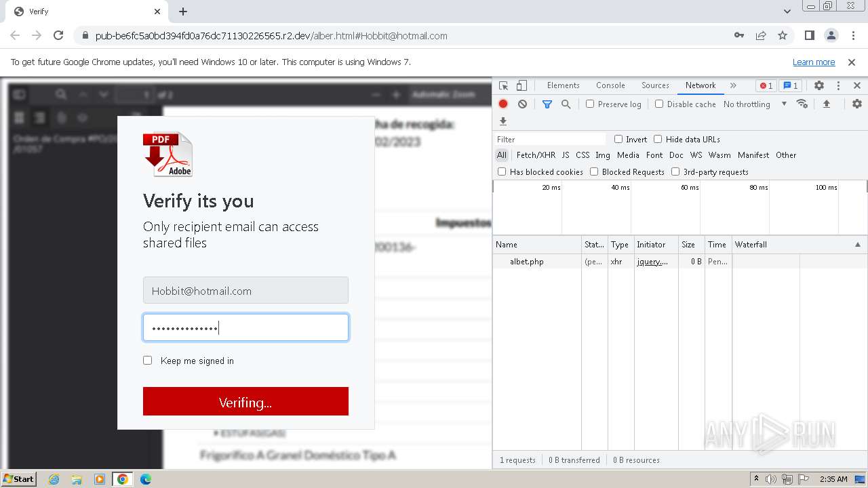Switch to the Elements tab
Viewport: 868px width, 488px height.
click(563, 85)
